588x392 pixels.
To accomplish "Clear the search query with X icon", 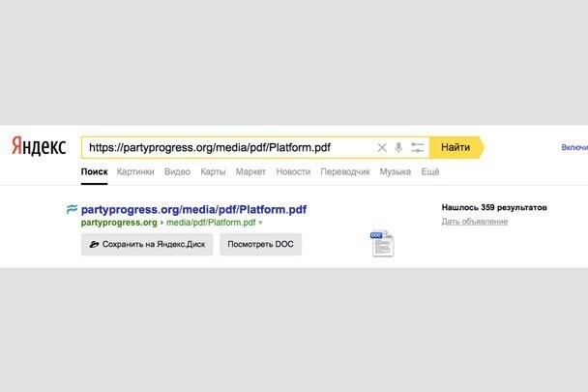I will 382,147.
